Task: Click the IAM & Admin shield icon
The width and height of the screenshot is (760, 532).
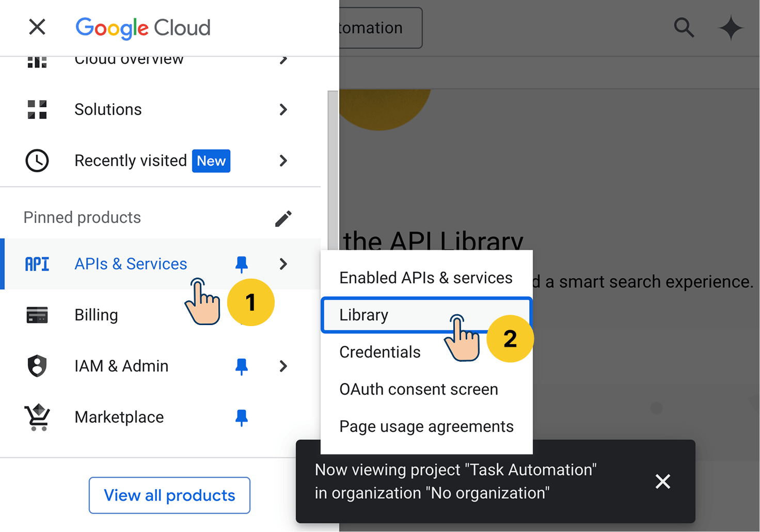Action: (37, 366)
